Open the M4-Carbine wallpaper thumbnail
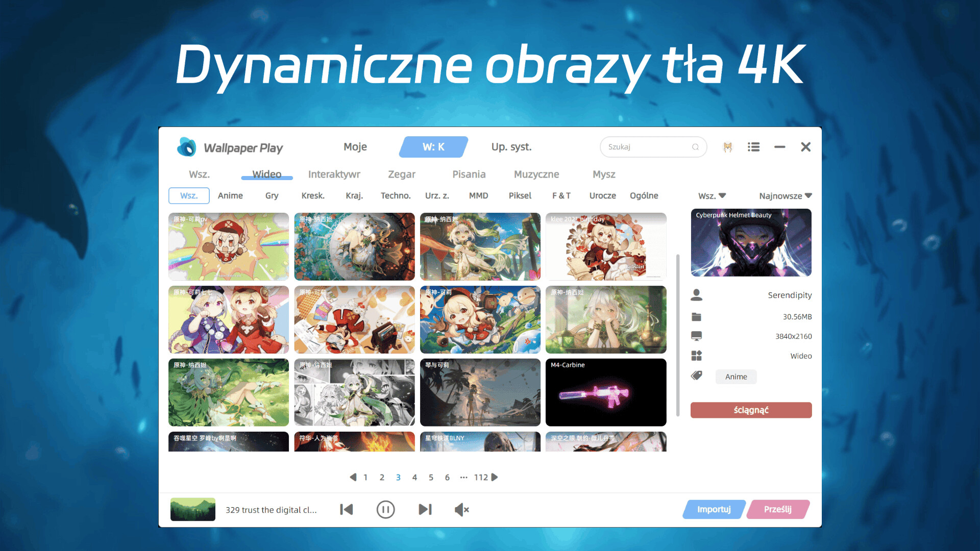980x551 pixels. click(606, 392)
